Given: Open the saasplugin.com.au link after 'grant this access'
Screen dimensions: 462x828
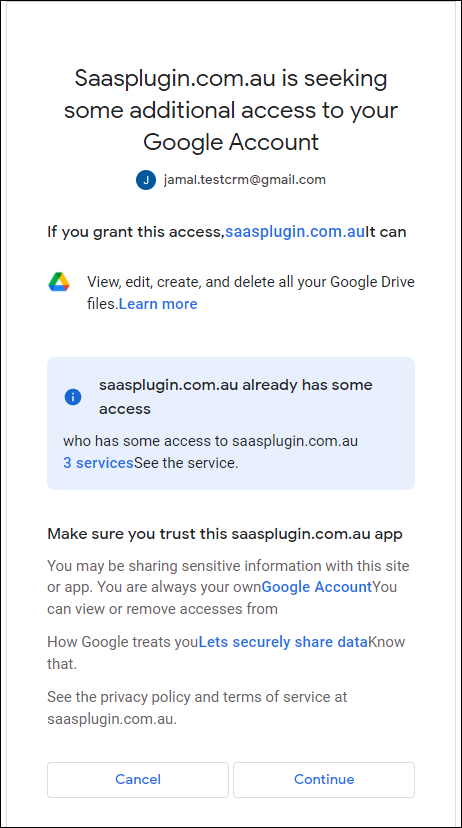Looking at the screenshot, I should tap(295, 232).
